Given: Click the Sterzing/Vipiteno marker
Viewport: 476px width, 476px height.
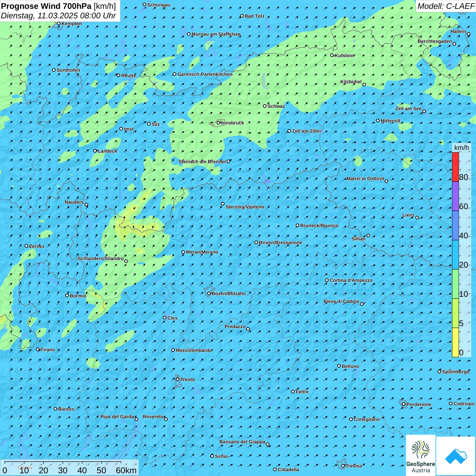Looking at the screenshot, I should tap(223, 204).
